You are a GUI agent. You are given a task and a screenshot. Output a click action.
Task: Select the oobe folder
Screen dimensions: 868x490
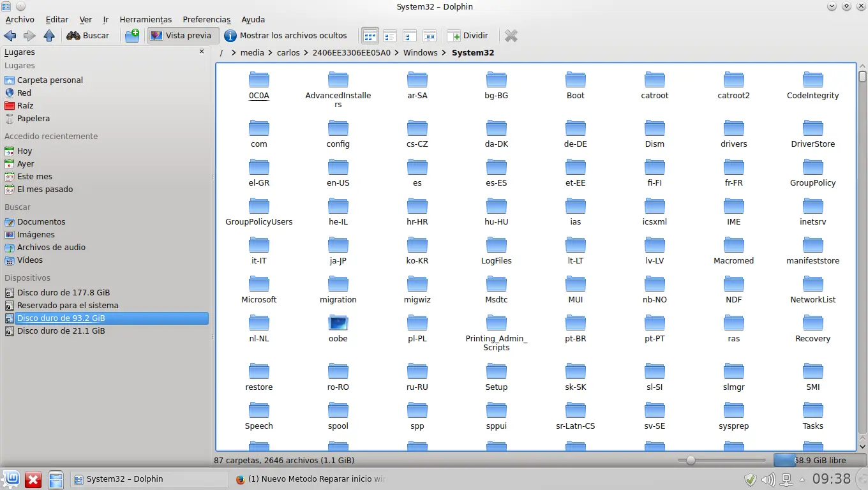[338, 329]
